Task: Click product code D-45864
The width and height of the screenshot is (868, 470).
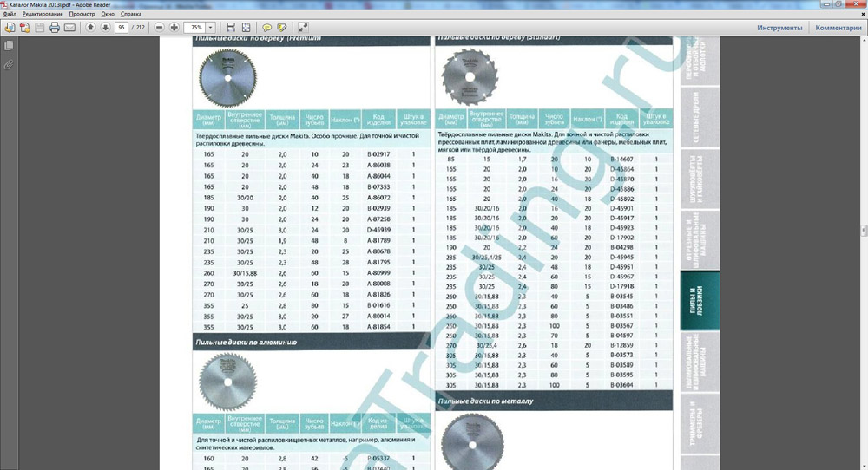Action: (621, 169)
